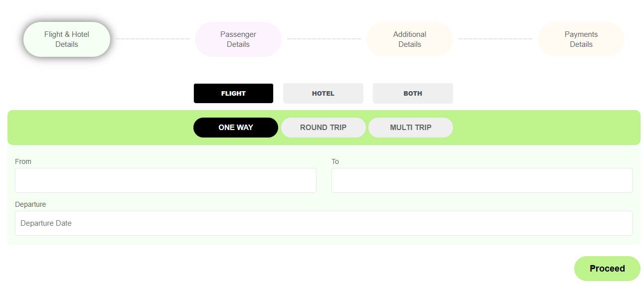Screen dimensions: 644x286
Task: Click the dashed connector before Payments Details
Action: (495, 39)
